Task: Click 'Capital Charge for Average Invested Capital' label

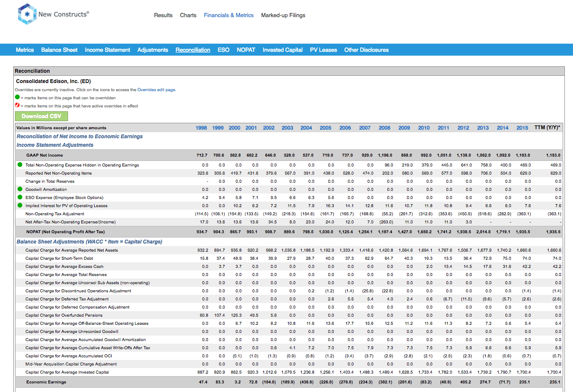Action: point(67,372)
